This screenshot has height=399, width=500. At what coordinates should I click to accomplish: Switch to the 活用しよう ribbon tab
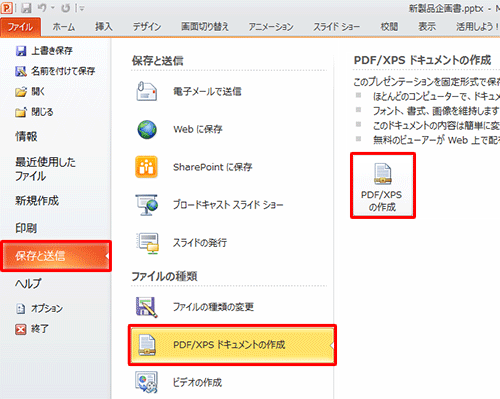(477, 27)
